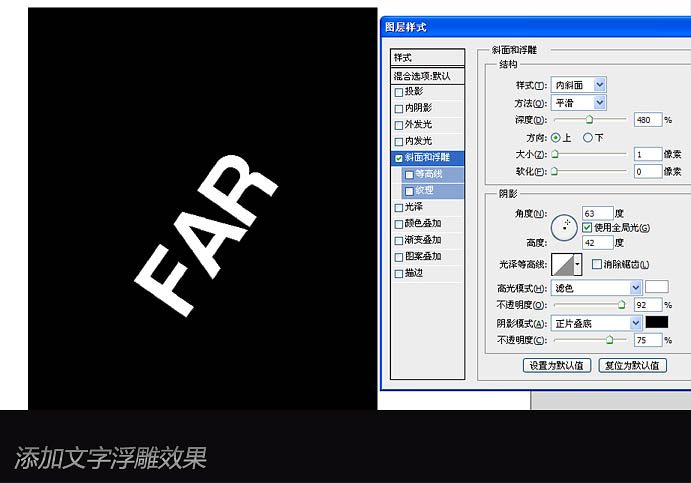Toggle the 斜面和浮雕 checkbox off

399,158
